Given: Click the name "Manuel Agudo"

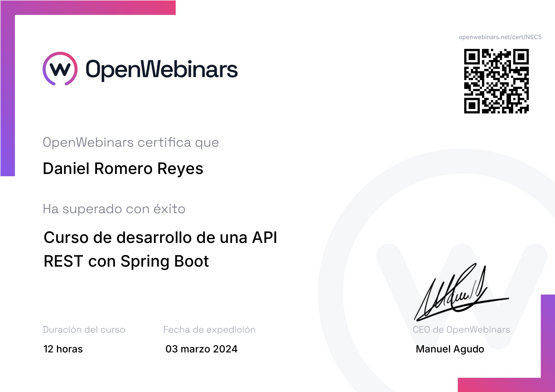Looking at the screenshot, I should (x=450, y=349).
